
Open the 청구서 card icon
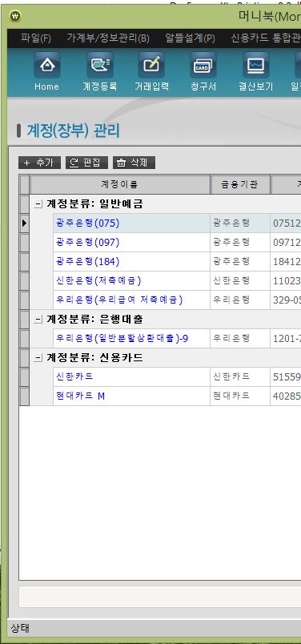pyautogui.click(x=203, y=71)
